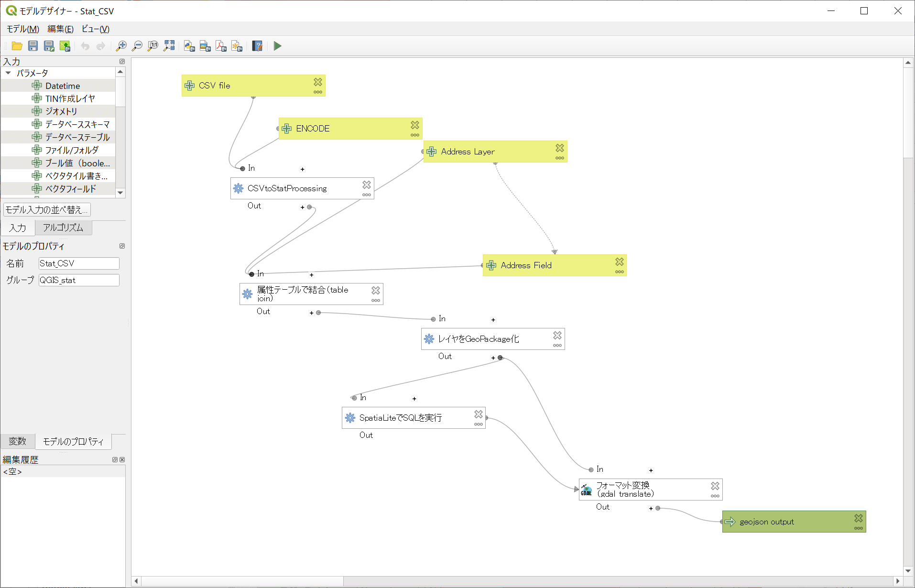Expand レイヤをGeoPackage化 In links with plus
Viewport: 915px width, 588px height.
coord(493,320)
